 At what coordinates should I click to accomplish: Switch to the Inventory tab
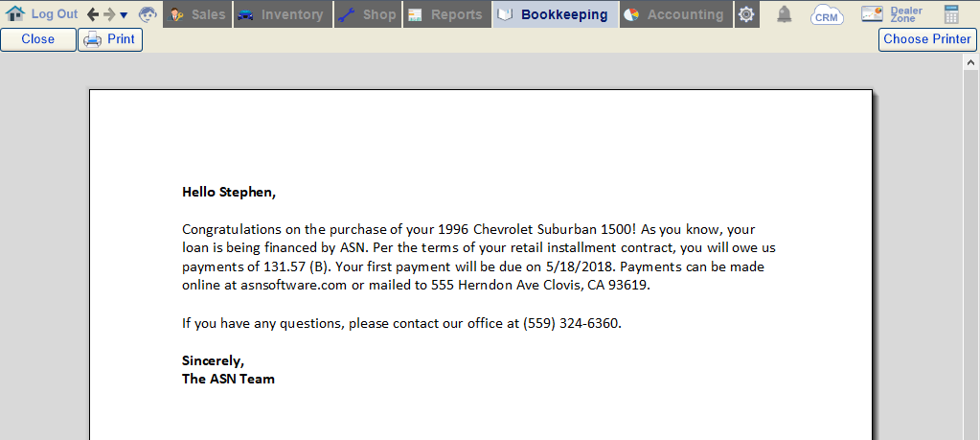(283, 14)
